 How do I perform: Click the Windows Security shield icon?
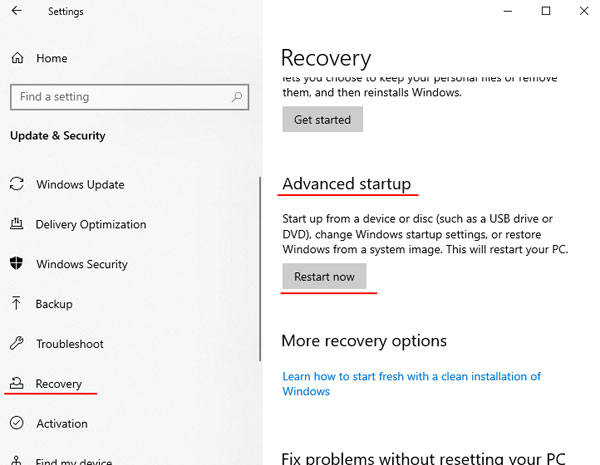coord(16,263)
